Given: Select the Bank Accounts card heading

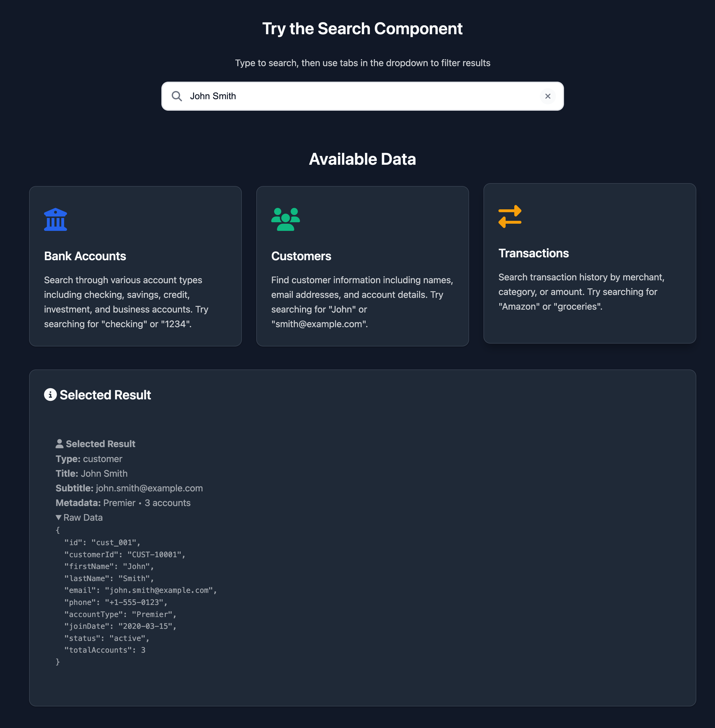Looking at the screenshot, I should coord(85,256).
